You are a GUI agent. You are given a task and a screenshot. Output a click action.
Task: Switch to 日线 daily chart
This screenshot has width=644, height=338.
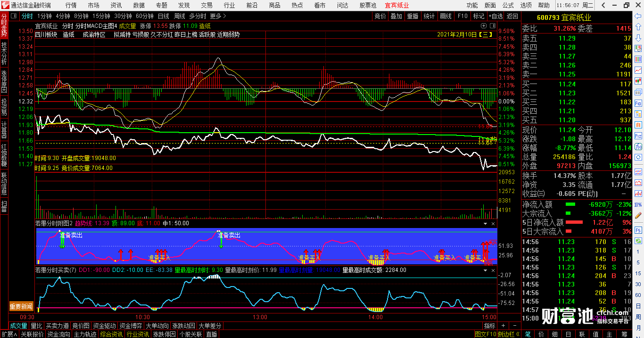point(163,16)
